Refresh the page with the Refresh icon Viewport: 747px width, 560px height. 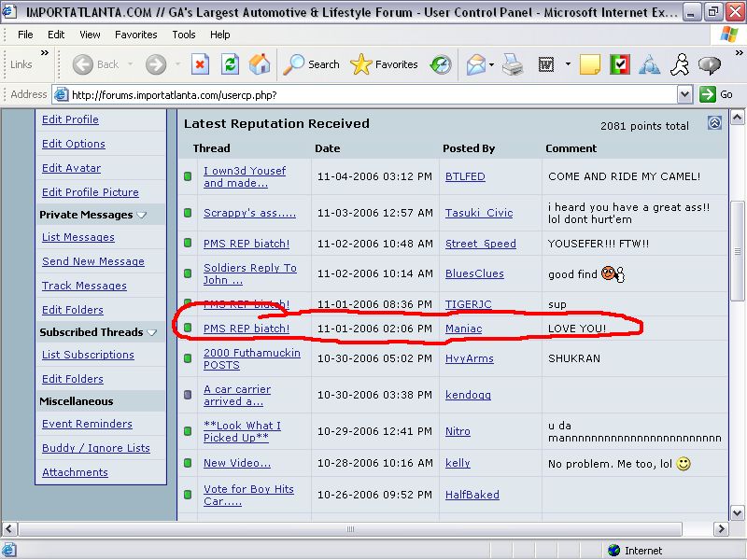tap(230, 64)
